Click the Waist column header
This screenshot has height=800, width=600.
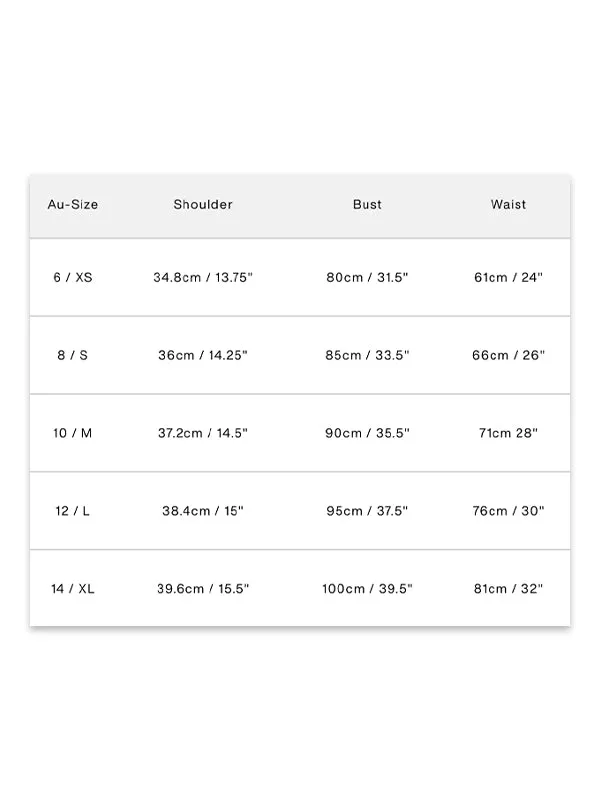[x=508, y=205]
